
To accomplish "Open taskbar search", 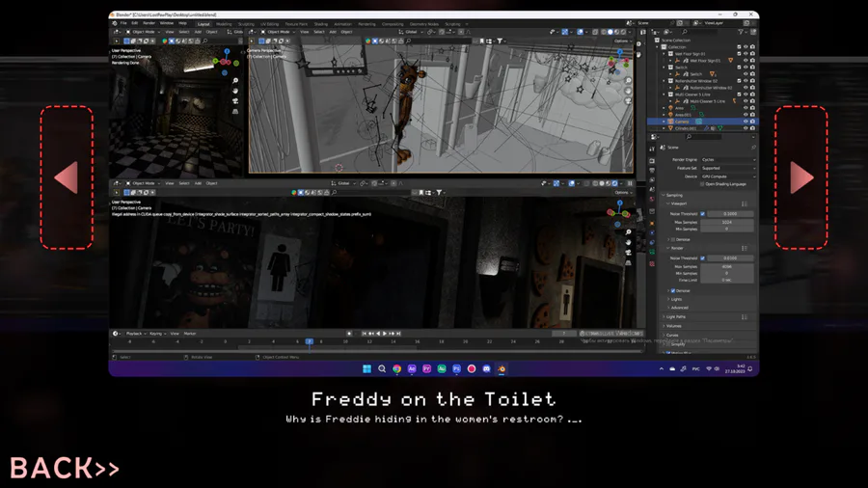I will tap(382, 368).
